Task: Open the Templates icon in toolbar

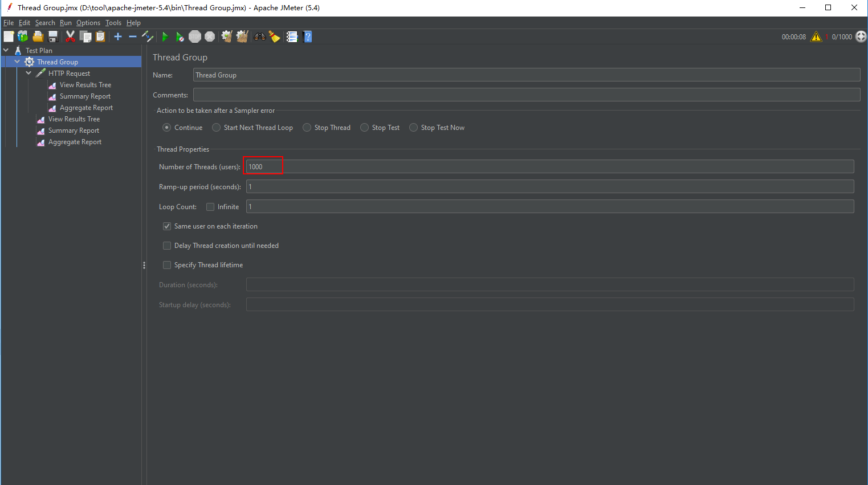Action: [23, 36]
